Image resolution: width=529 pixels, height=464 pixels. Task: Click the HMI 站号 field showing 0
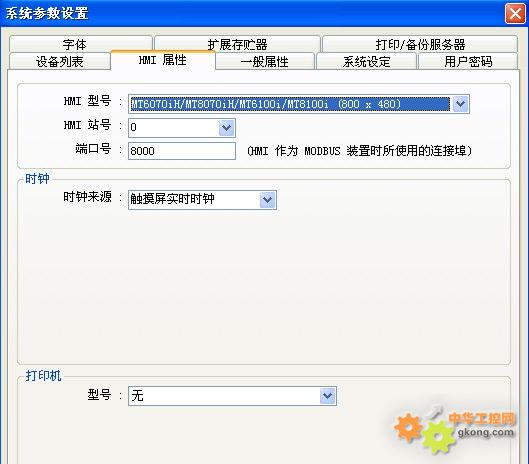[x=174, y=128]
